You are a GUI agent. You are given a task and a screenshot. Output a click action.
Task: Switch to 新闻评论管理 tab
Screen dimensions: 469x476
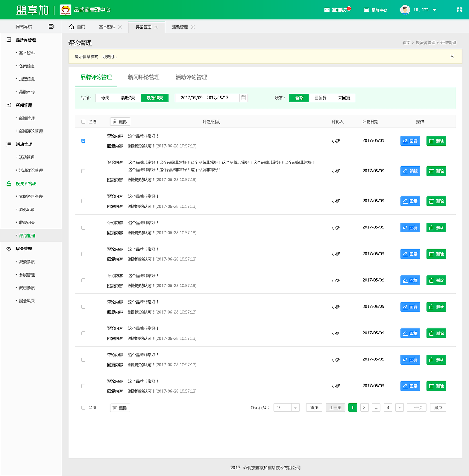(144, 77)
